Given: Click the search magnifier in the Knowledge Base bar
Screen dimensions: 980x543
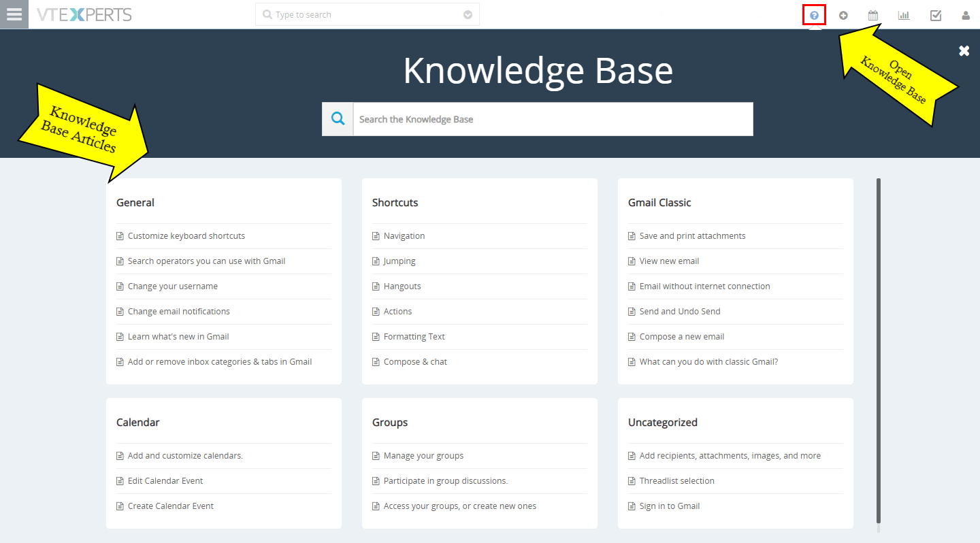Looking at the screenshot, I should click(337, 118).
